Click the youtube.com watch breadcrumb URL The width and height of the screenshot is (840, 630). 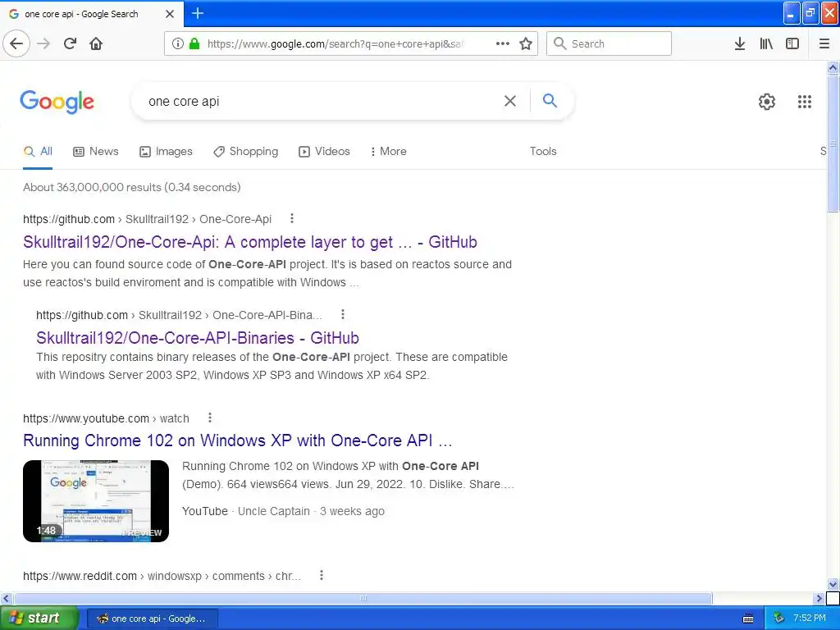[106, 418]
